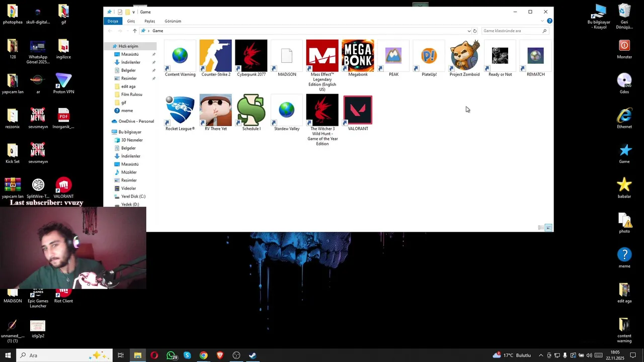This screenshot has width=644, height=362.
Task: Refresh the Game folder view
Action: [x=474, y=31]
